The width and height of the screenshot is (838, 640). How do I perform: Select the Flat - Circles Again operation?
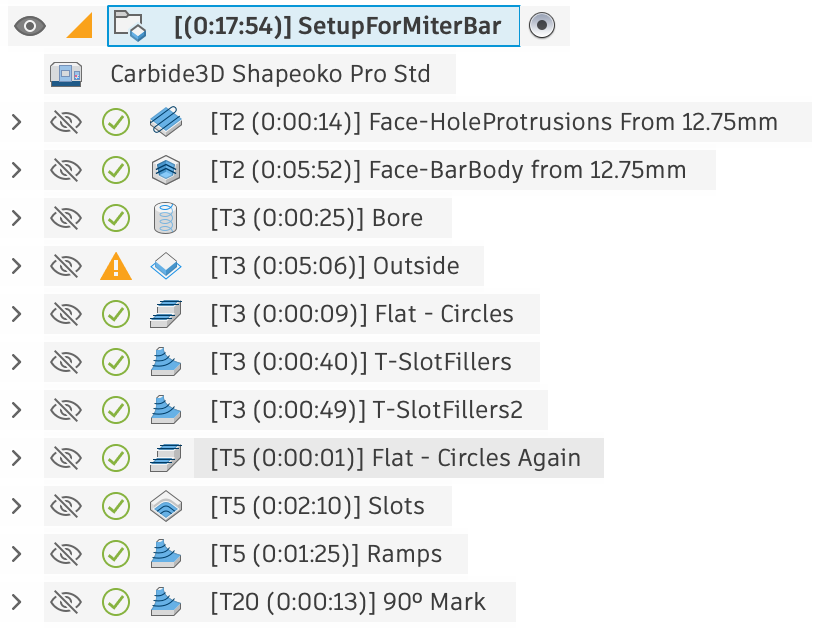click(396, 458)
